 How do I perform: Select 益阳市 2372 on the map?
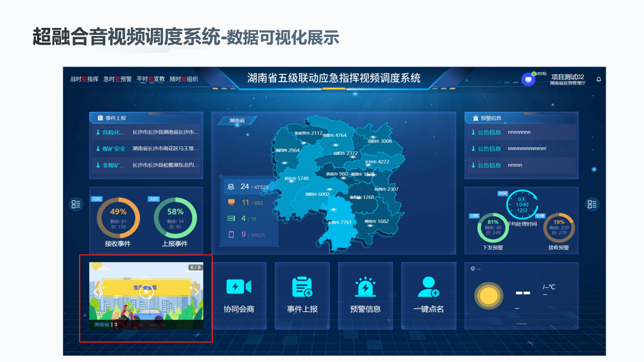click(346, 153)
